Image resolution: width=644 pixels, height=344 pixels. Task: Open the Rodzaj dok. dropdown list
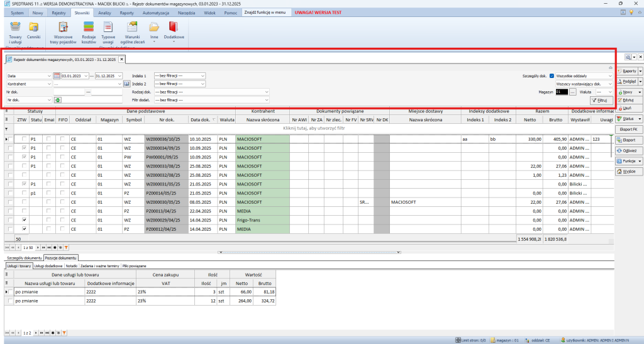point(266,92)
